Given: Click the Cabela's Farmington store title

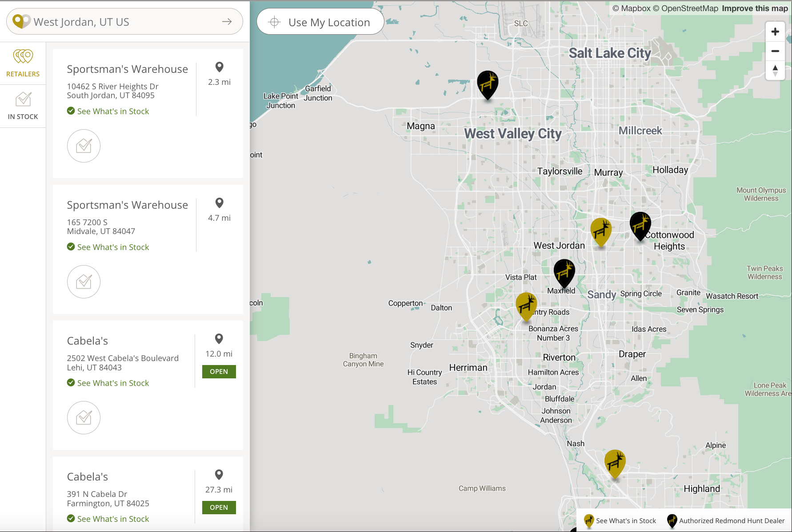Looking at the screenshot, I should 88,477.
